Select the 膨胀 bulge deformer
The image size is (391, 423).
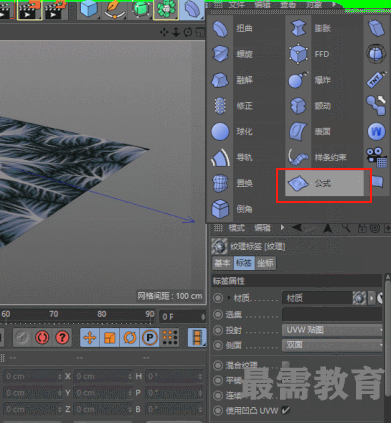310,29
